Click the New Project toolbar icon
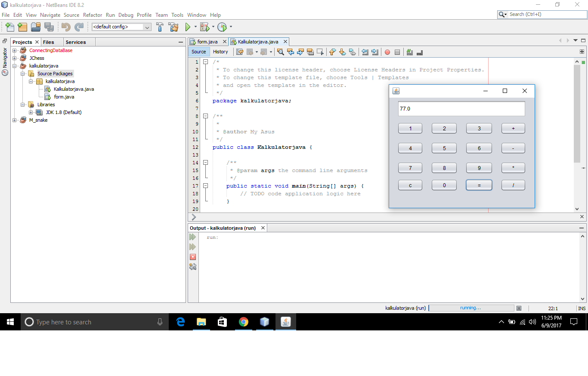 tap(22, 27)
